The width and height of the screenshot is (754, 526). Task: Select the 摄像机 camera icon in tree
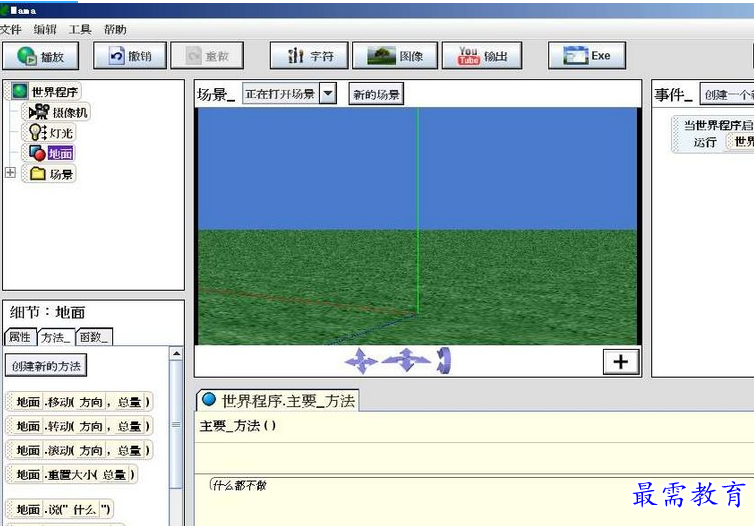click(38, 112)
